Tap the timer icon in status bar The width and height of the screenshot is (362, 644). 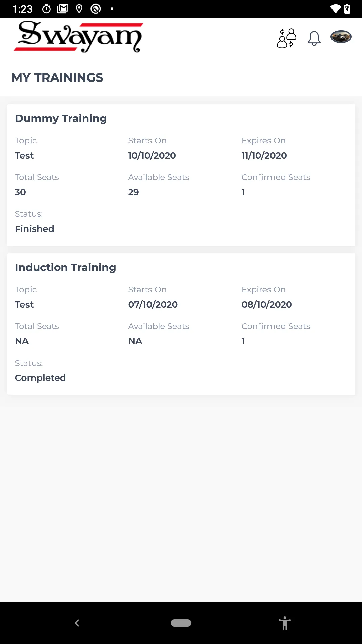point(47,9)
